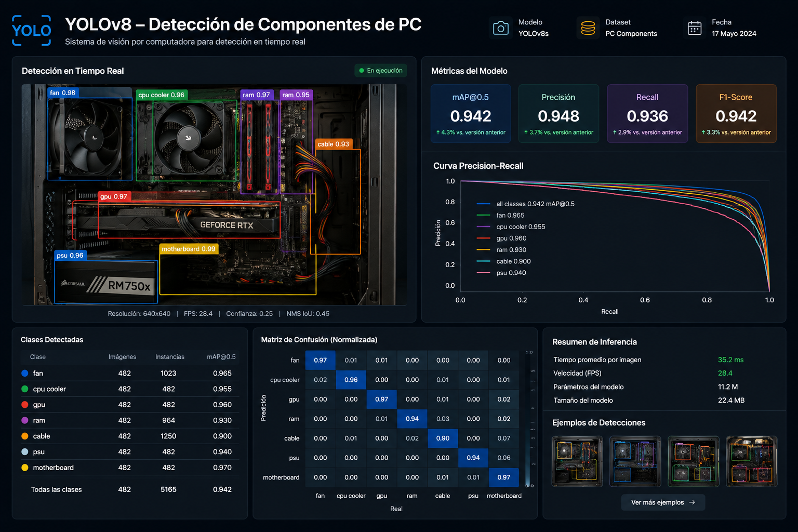The width and height of the screenshot is (798, 532).
Task: Click 'Confianza: 0.25' status text
Action: [249, 314]
